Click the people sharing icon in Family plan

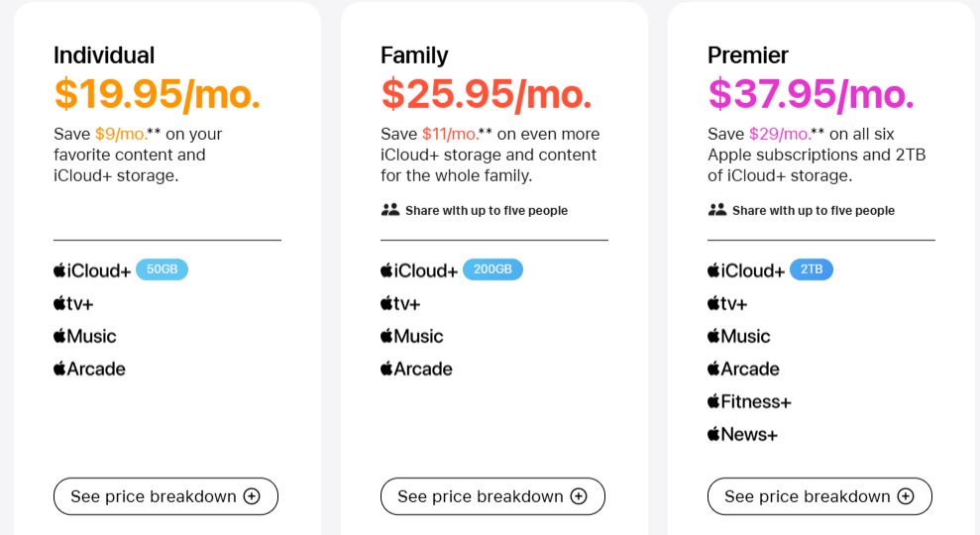[390, 210]
